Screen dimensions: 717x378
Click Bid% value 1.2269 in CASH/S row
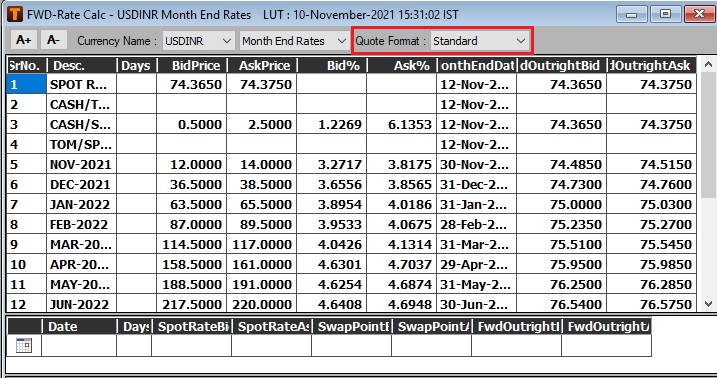pyautogui.click(x=332, y=124)
